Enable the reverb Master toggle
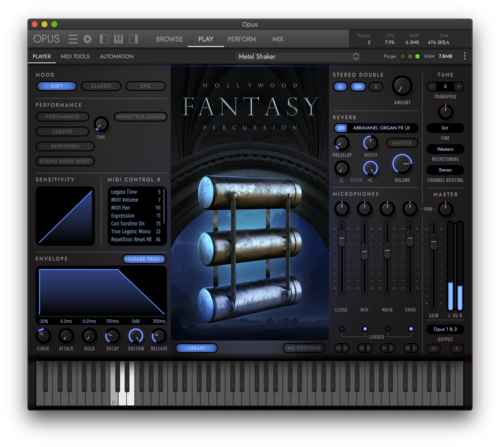 402,143
